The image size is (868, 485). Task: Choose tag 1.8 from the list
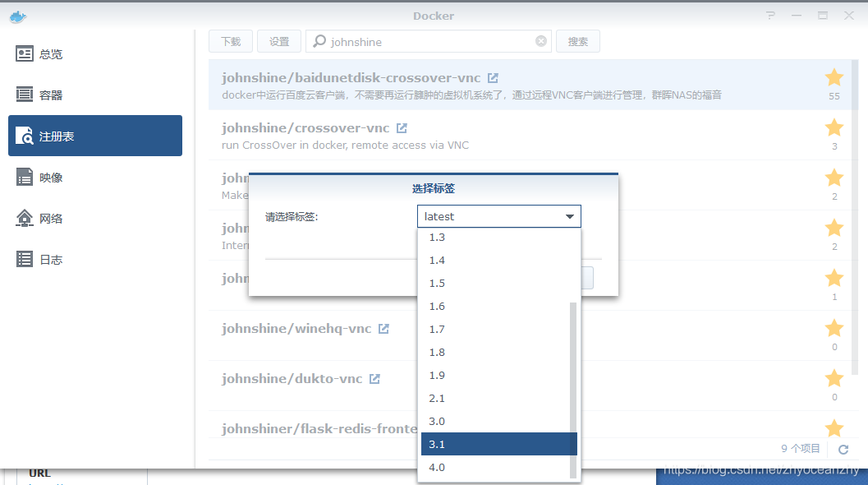[x=495, y=352]
